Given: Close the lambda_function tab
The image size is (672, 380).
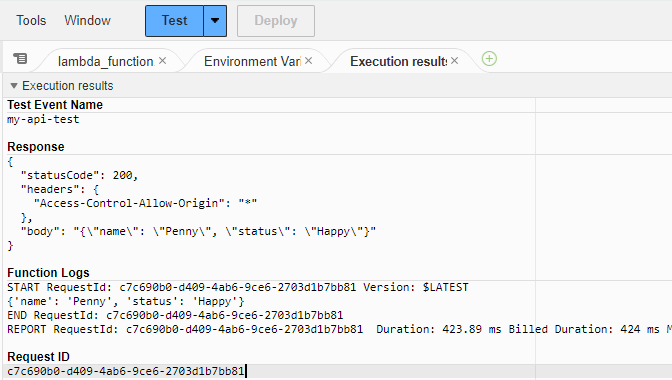Looking at the screenshot, I should [x=162, y=61].
